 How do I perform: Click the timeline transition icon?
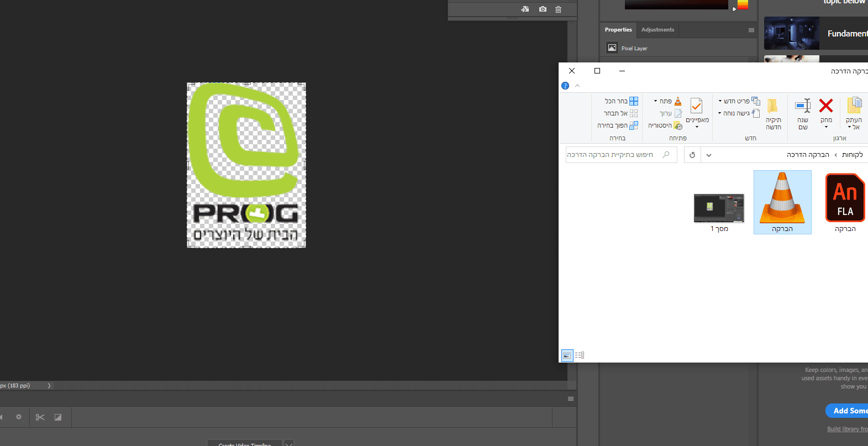[x=58, y=417]
